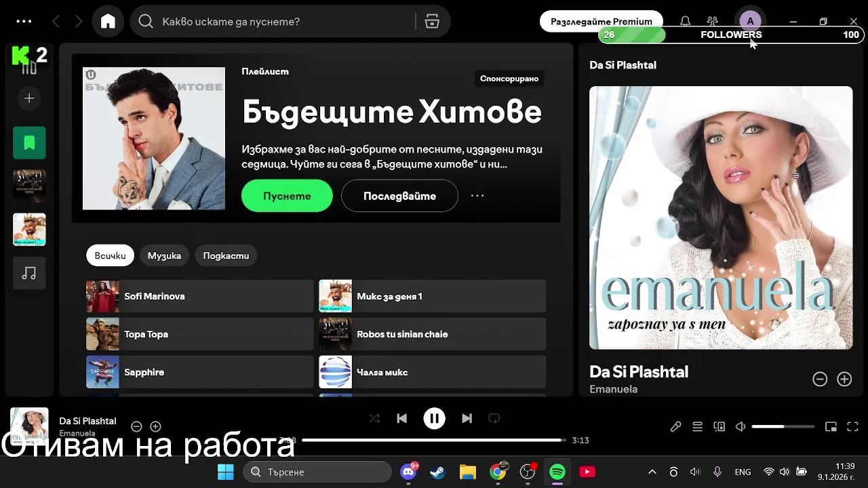Click the minus icon in Now Playing panel

click(820, 379)
